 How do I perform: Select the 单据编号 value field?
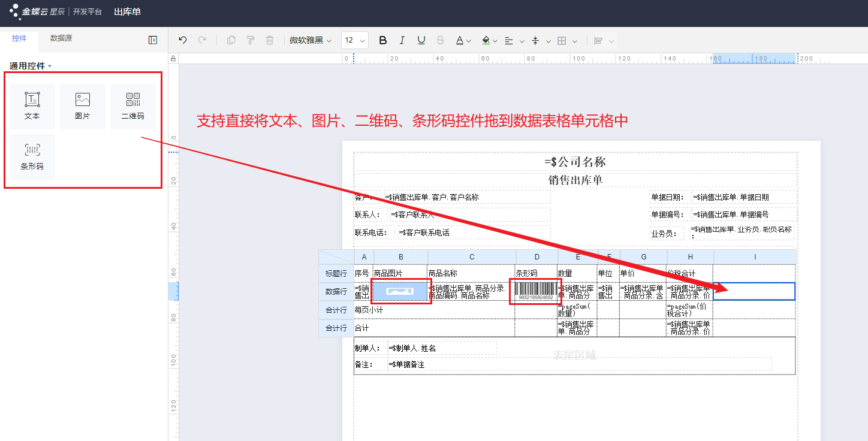pos(744,214)
